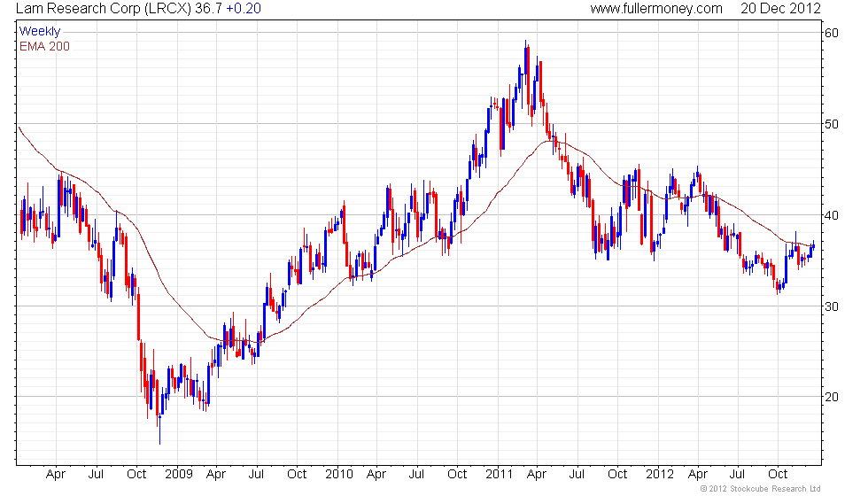Click the +0.20 price change value

point(244,9)
